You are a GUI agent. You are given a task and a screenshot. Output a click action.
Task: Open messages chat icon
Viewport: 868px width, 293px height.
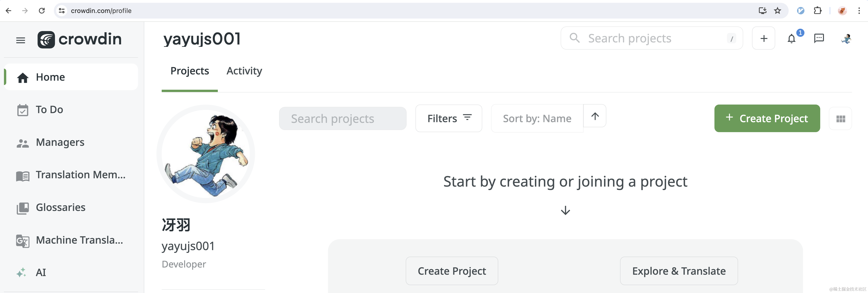pyautogui.click(x=819, y=38)
